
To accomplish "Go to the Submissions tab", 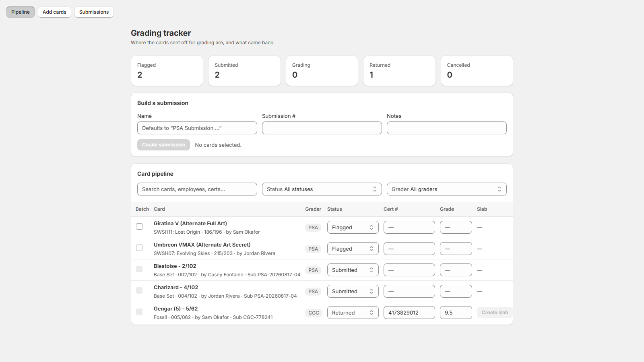I will [94, 12].
